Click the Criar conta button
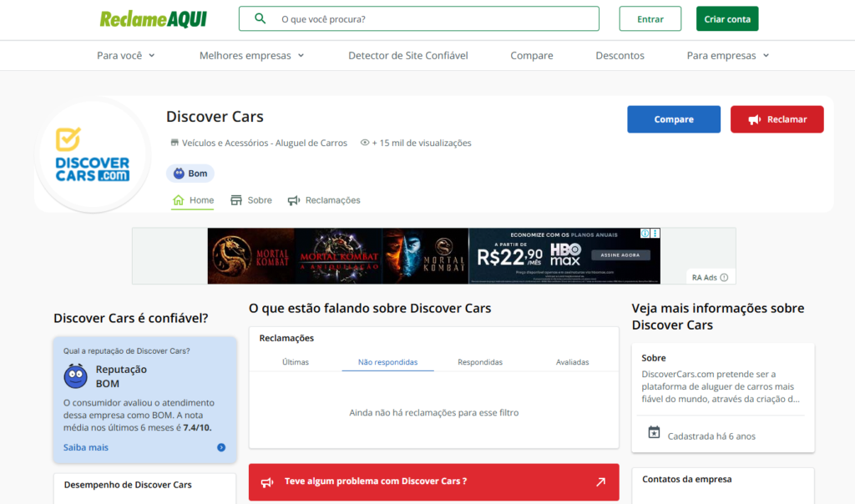The height and width of the screenshot is (504, 855). tap(727, 18)
